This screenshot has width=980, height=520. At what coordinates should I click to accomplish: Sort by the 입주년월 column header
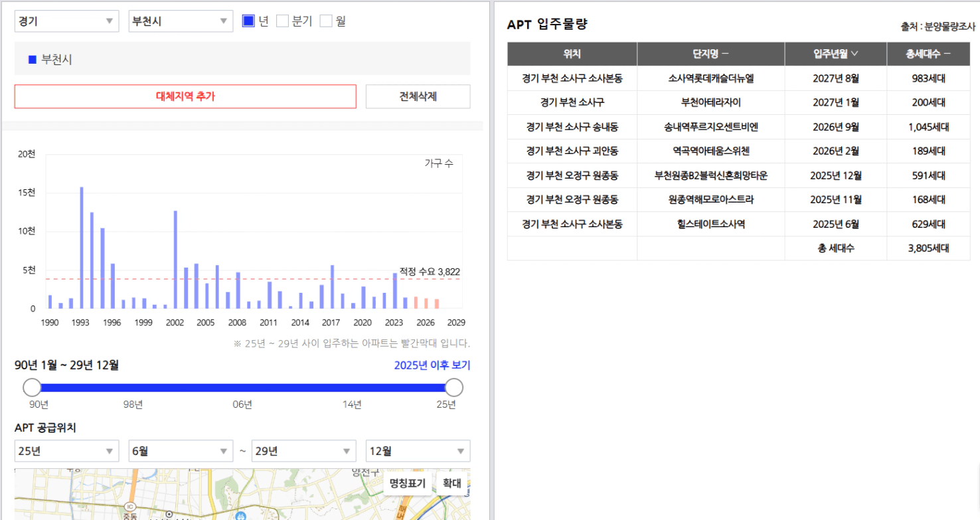836,54
